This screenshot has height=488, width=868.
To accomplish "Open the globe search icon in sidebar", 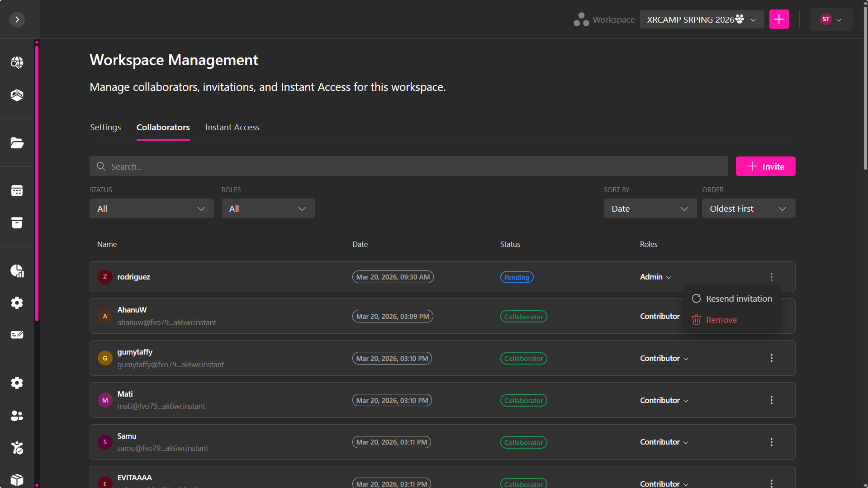I will coord(17,62).
